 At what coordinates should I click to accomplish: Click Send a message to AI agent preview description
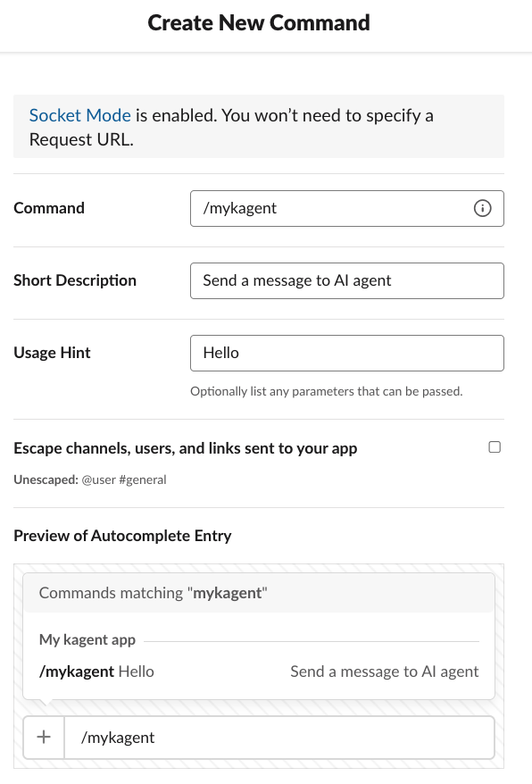[x=385, y=671]
